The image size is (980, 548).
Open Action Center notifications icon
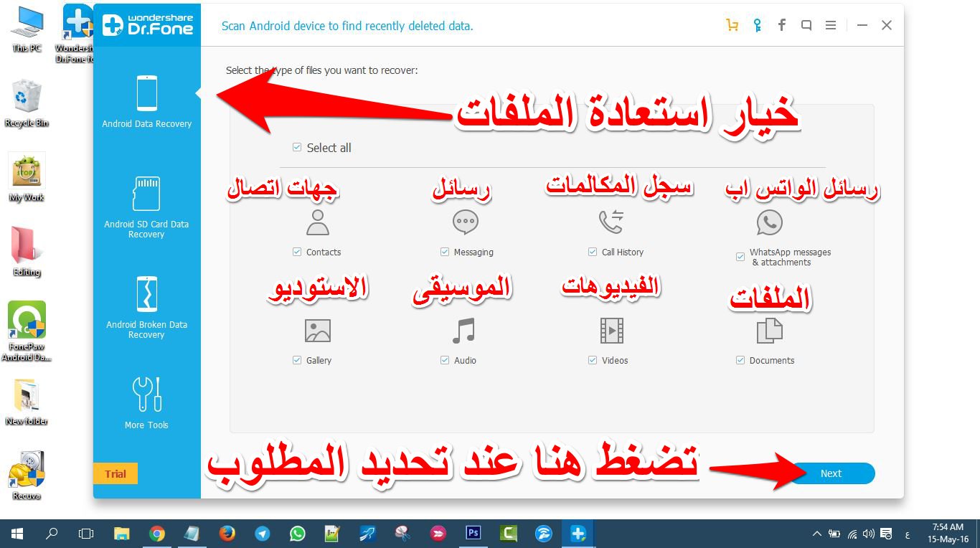[x=887, y=534]
